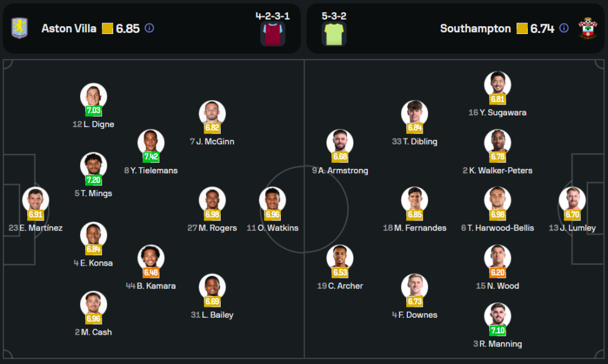Open J. McGinn name link
Screen dimensions: 608x364
215,142
